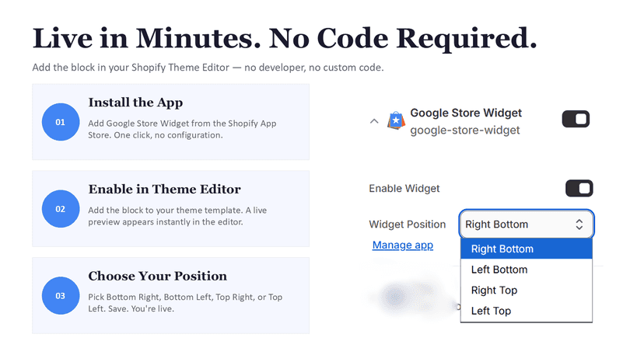Click the Install the App heading
Screen dimensions: 644x362
135,103
